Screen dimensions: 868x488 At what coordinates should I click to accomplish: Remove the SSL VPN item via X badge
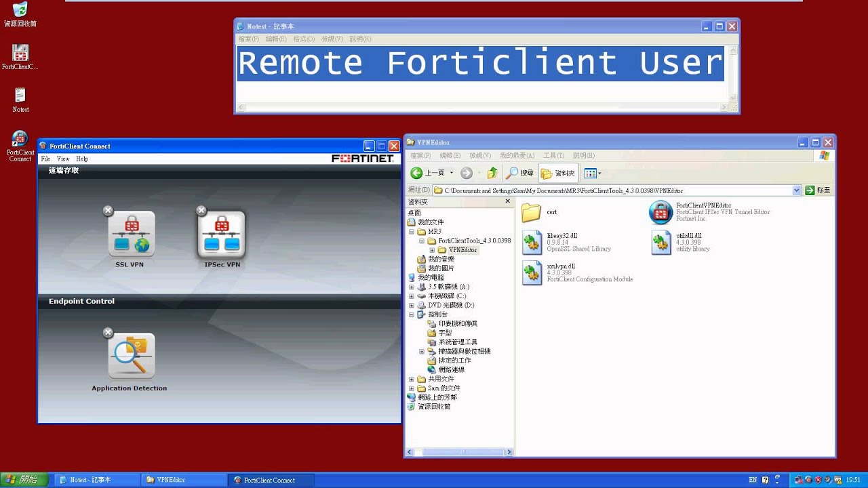[x=108, y=211]
